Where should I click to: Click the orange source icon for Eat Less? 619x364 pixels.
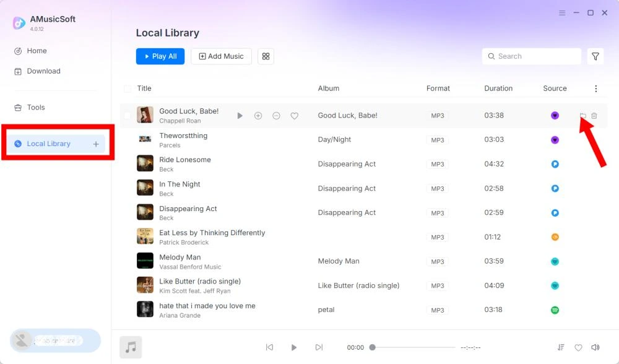click(555, 237)
